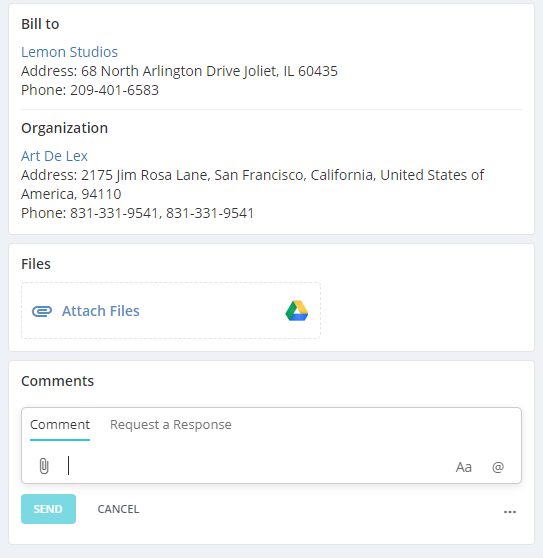
Task: Click the North Arlington Drive address line
Action: pyautogui.click(x=179, y=71)
